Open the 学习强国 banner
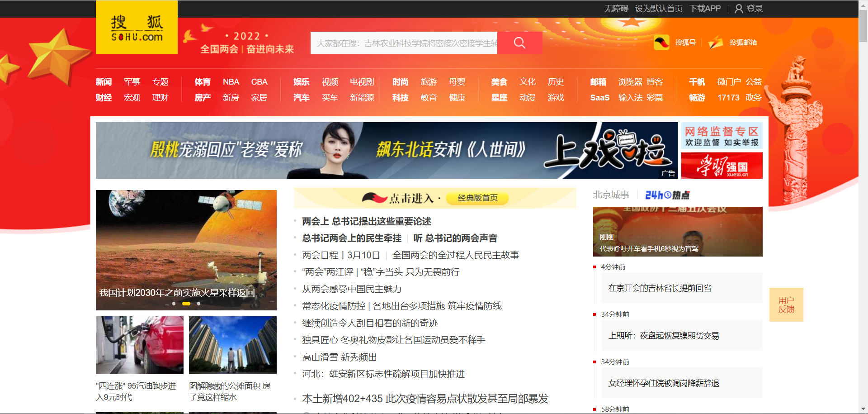The width and height of the screenshot is (868, 414). pos(722,166)
